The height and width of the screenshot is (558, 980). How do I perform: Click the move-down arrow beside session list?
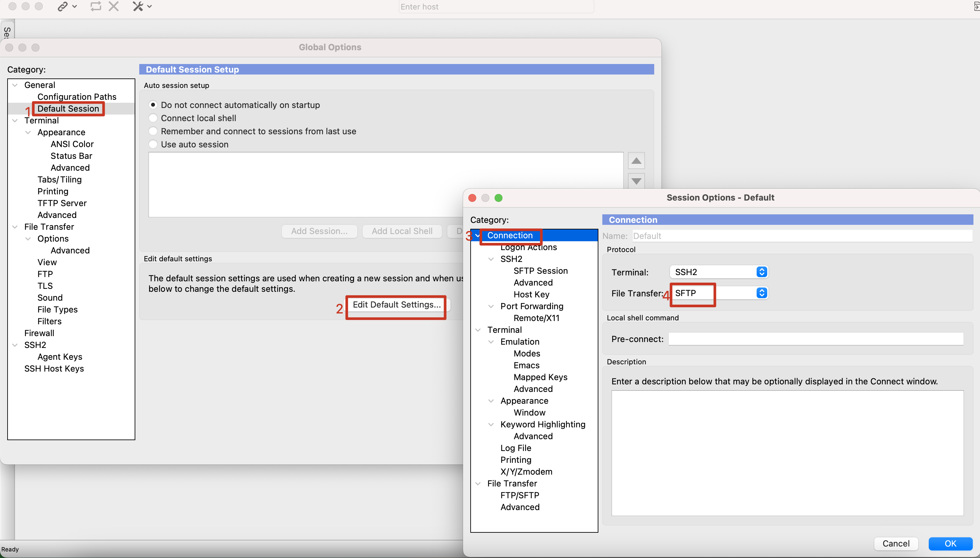(x=636, y=181)
